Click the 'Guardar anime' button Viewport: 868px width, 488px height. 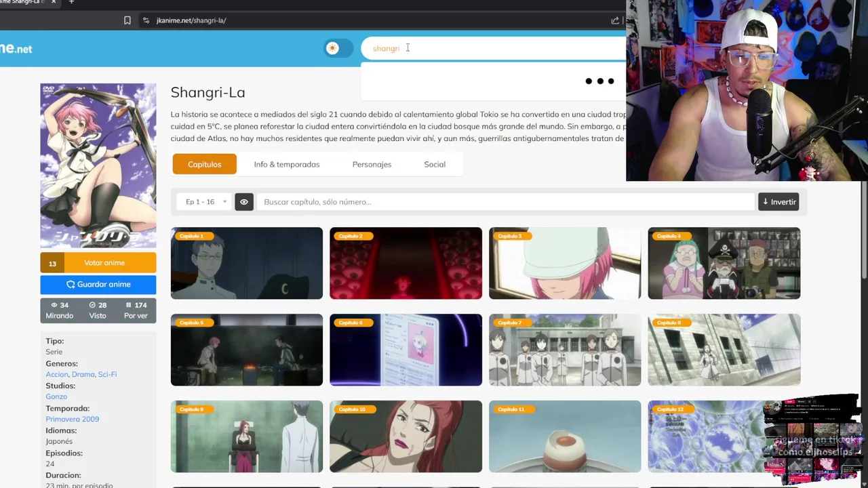pos(98,285)
